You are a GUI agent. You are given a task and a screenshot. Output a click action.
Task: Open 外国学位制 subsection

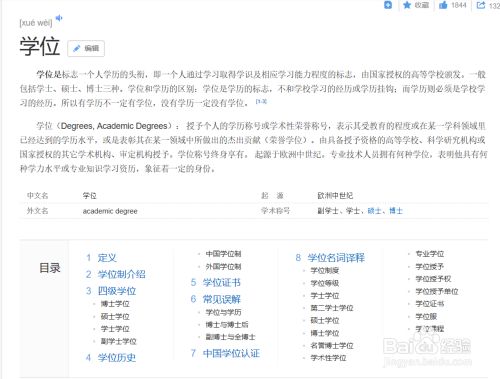[223, 266]
